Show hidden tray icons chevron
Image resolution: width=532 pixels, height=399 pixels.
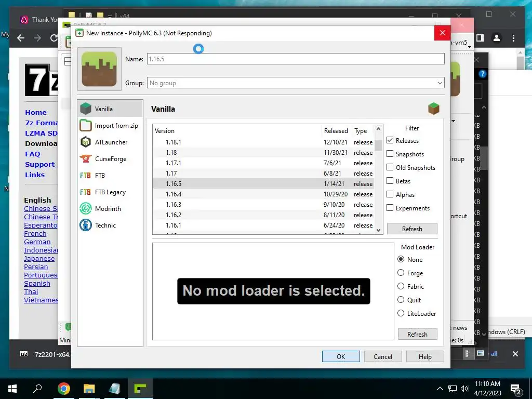(440, 389)
